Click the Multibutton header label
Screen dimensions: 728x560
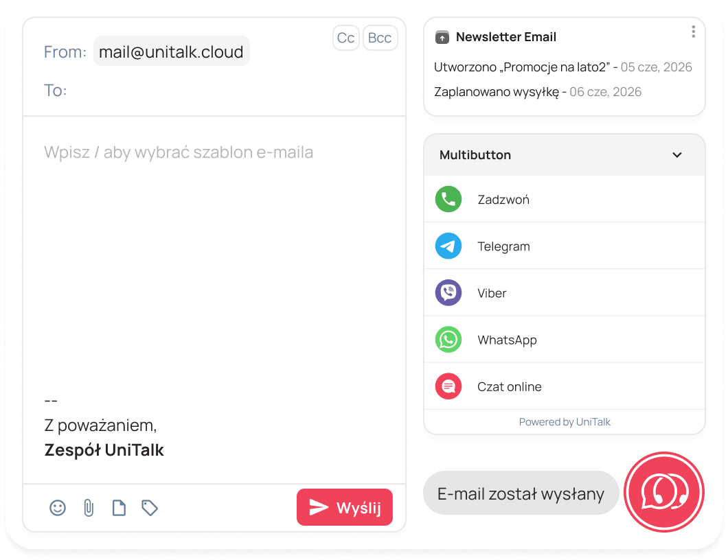[475, 155]
